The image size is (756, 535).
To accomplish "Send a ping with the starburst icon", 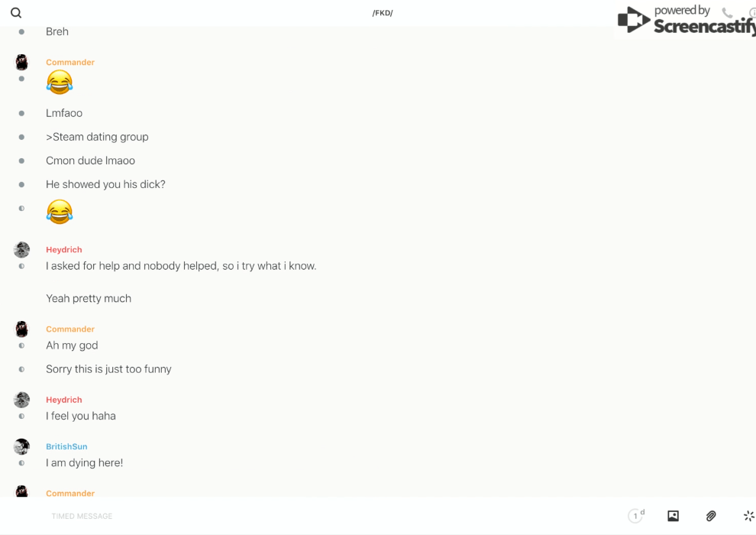I will (748, 516).
